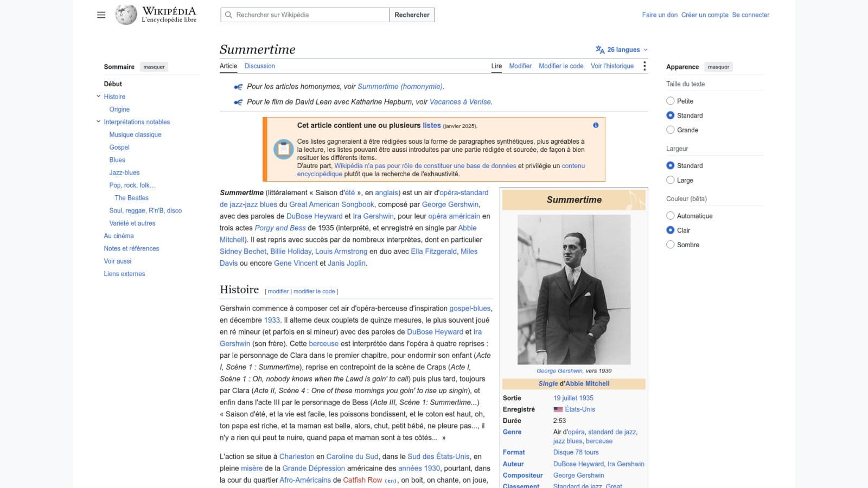Select the Lire tab
This screenshot has height=488, width=868.
coord(496,66)
